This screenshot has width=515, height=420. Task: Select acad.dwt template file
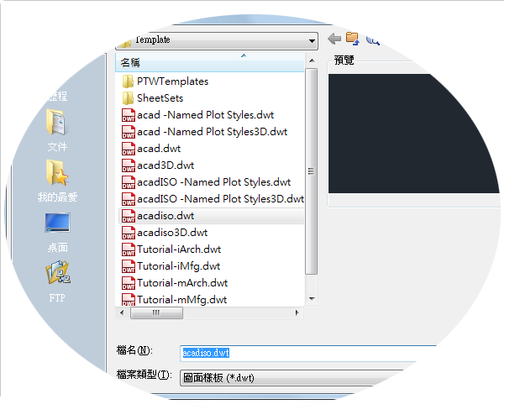(151, 149)
